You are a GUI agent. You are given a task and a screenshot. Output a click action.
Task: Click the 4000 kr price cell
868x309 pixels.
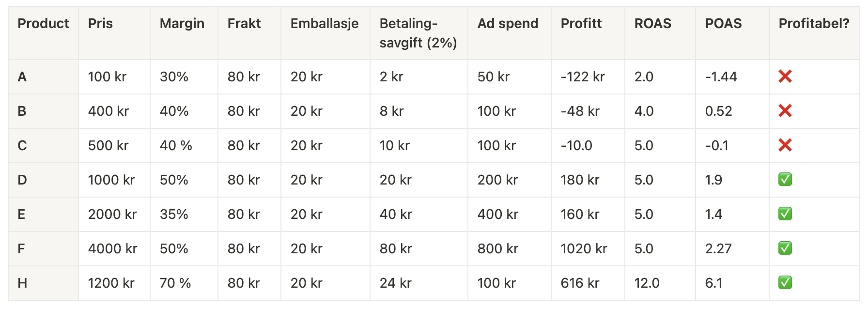114,248
